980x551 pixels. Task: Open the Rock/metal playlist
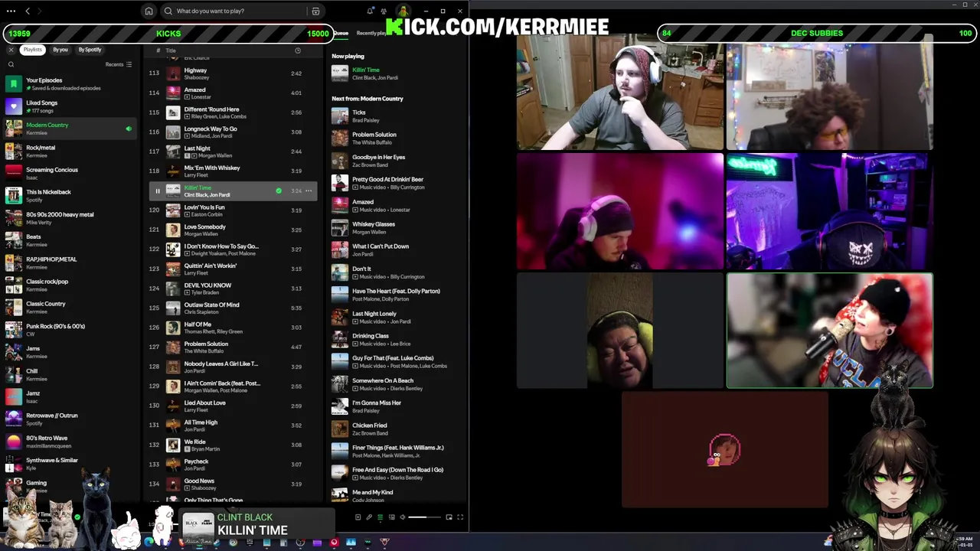pos(73,151)
